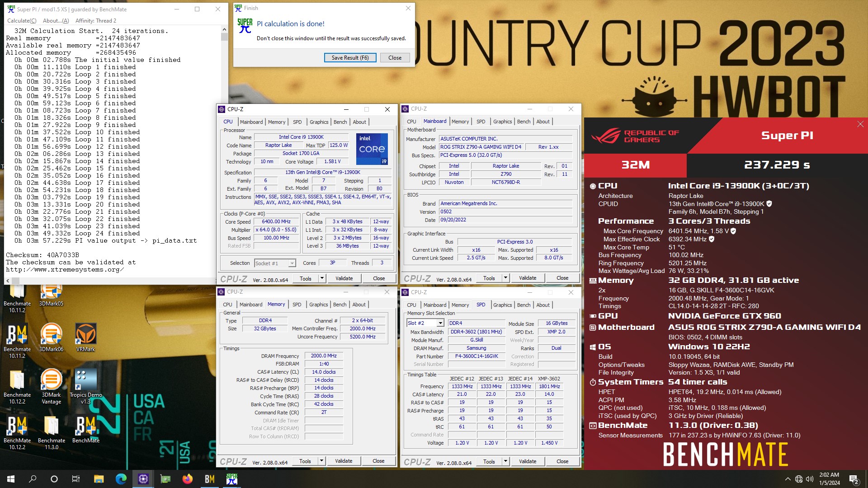Launch the Tropics Demo v1.3 shortcut
The image size is (868, 488).
click(85, 386)
